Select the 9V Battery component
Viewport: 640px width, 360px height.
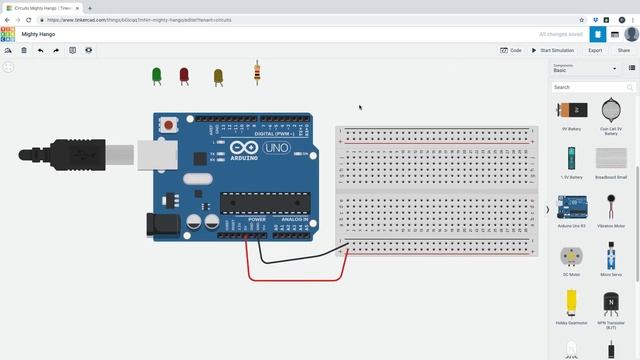click(x=572, y=113)
